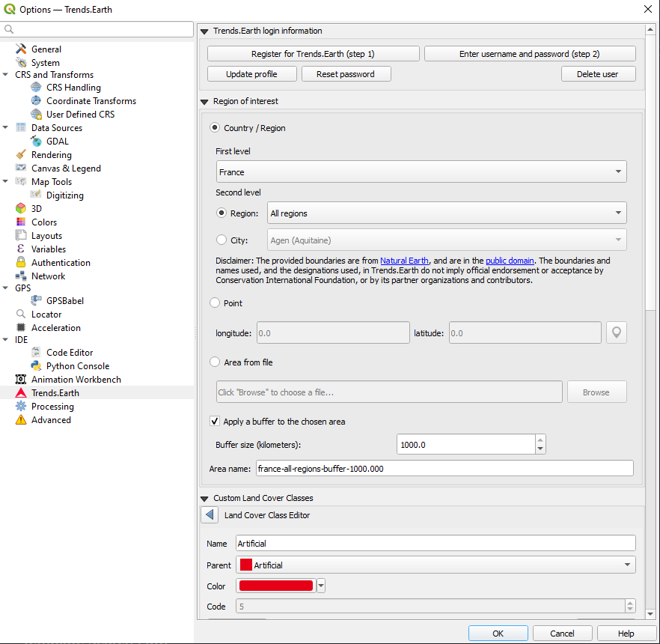The image size is (660, 644).
Task: Collapse the Region of interest section
Action: click(x=204, y=101)
